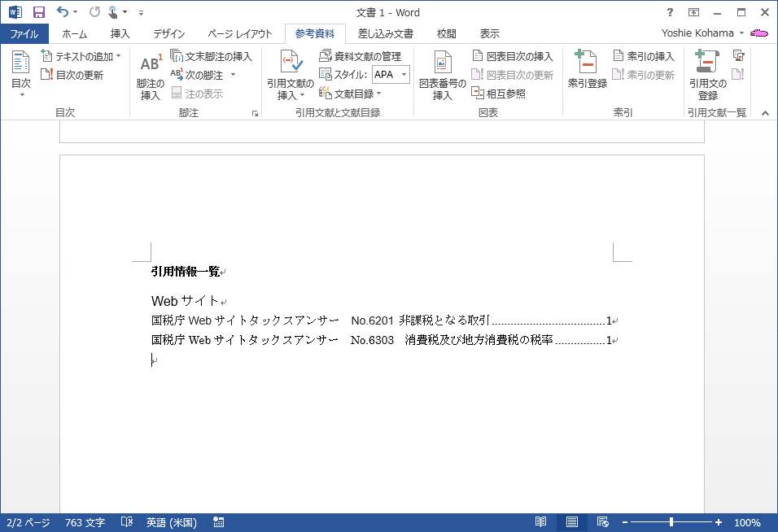Switch to Read Mode view
This screenshot has width=778, height=532.
click(x=541, y=522)
